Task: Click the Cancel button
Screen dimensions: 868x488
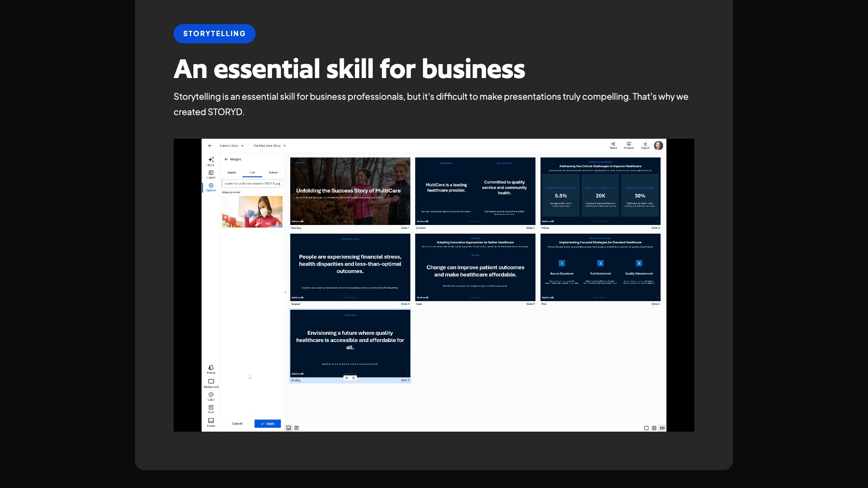Action: coord(237,423)
